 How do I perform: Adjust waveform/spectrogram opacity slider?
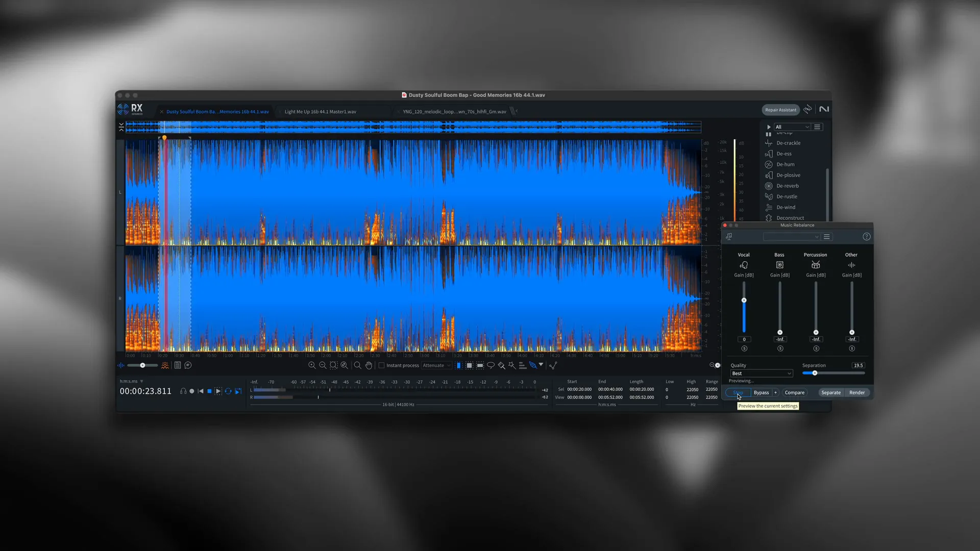pos(142,365)
